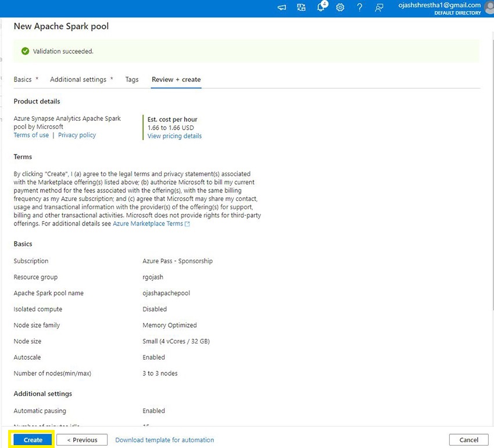Viewport: 494px width, 448px height.
Task: Cancel the Apache Spark pool creation
Action: (x=468, y=439)
